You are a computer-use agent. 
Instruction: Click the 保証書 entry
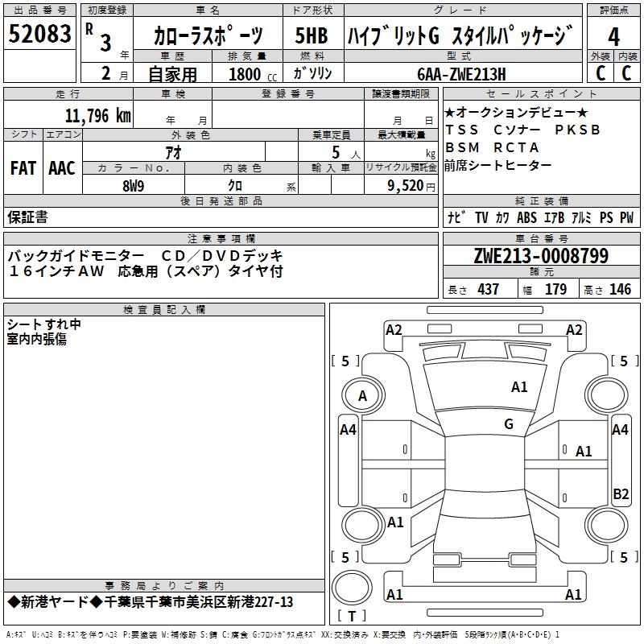tap(27, 217)
